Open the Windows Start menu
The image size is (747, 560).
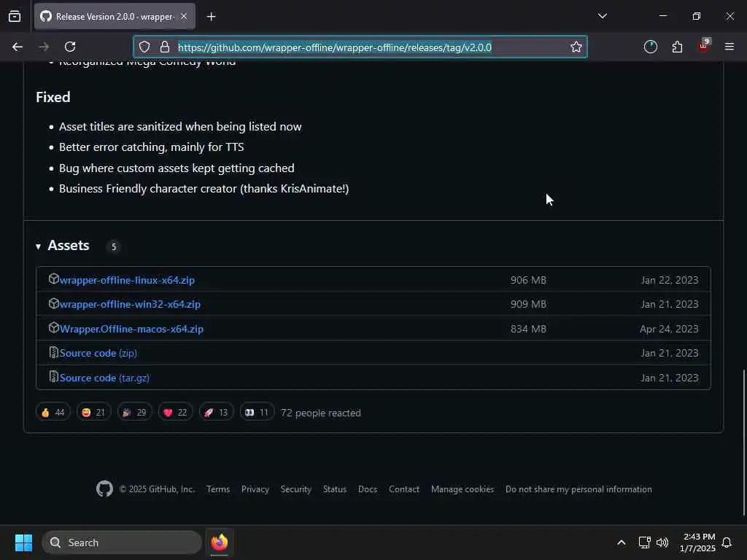point(23,542)
